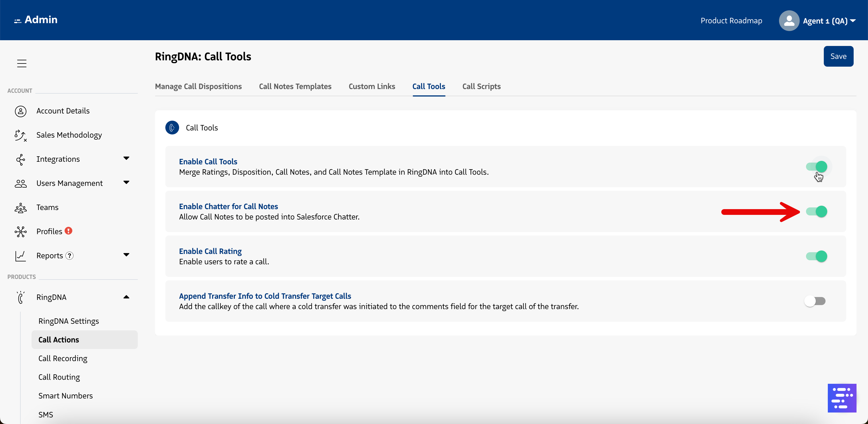Click the Sales Methodology icon
Image resolution: width=868 pixels, height=424 pixels.
[x=20, y=135]
